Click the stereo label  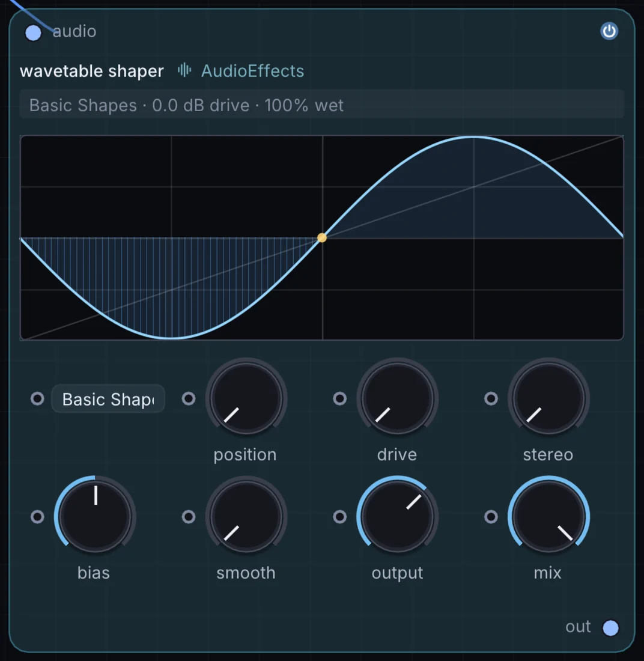(x=548, y=455)
